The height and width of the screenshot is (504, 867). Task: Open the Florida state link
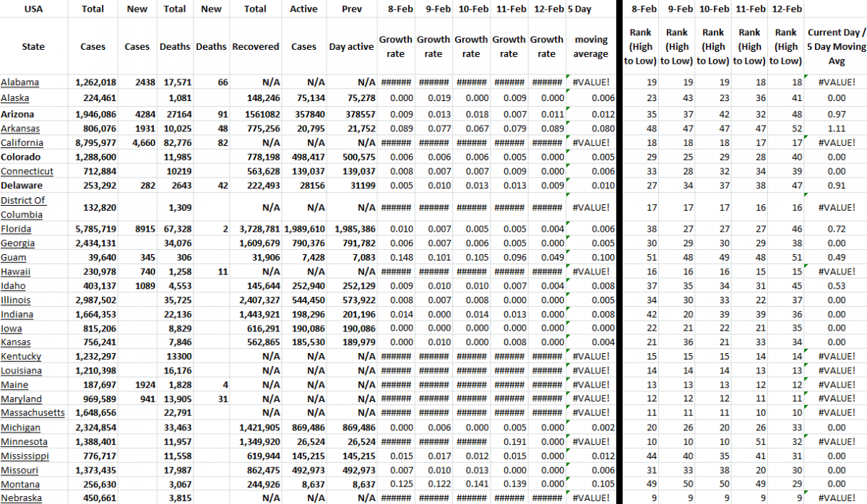click(17, 229)
